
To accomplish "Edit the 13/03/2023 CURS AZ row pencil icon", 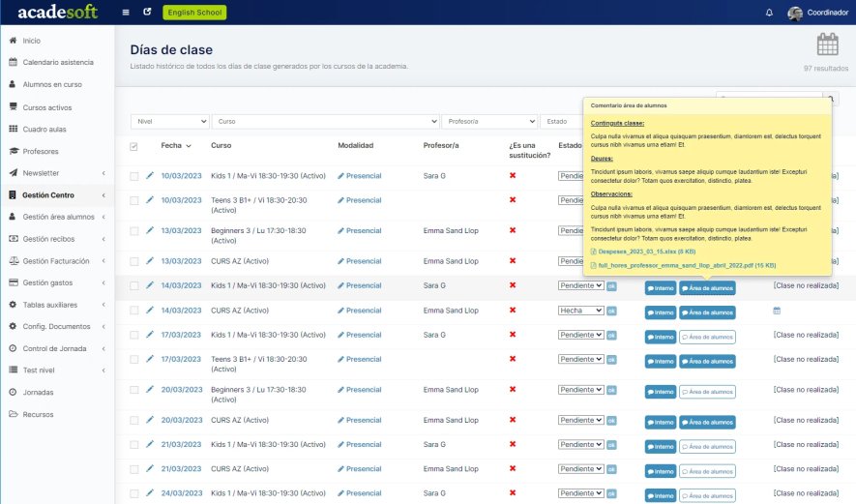I will (x=150, y=260).
